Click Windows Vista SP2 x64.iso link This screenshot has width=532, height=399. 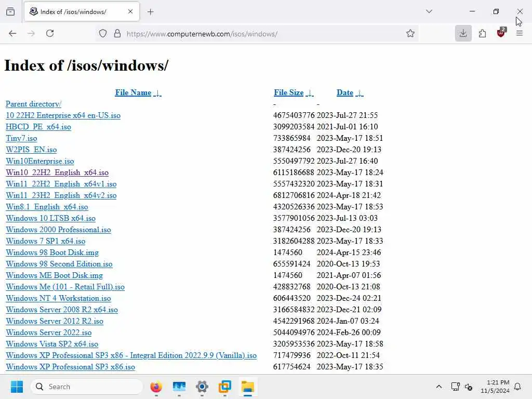click(52, 344)
